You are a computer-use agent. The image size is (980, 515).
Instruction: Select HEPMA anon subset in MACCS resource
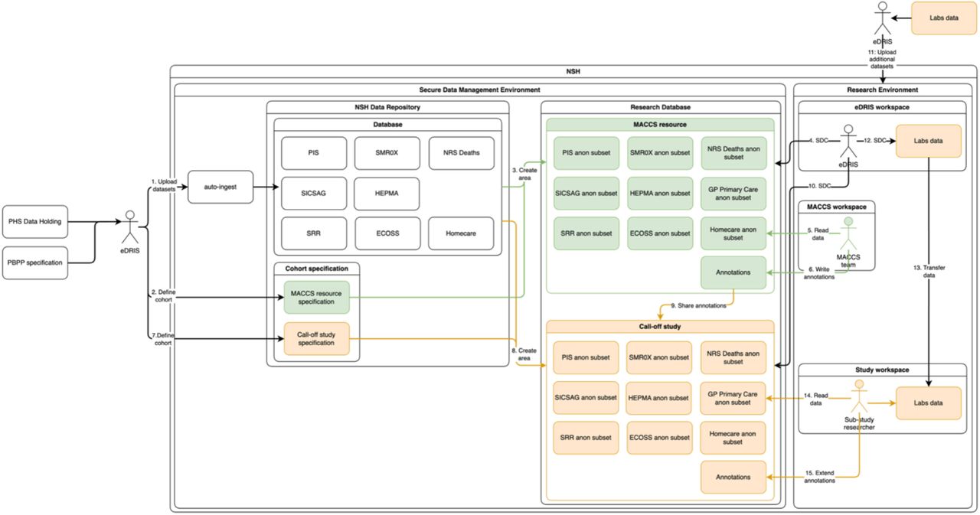(660, 193)
